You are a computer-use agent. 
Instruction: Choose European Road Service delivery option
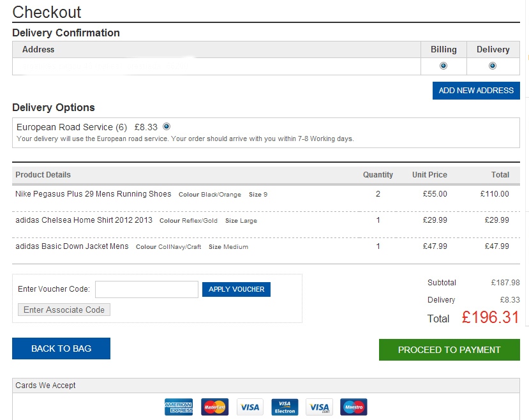pos(167,126)
